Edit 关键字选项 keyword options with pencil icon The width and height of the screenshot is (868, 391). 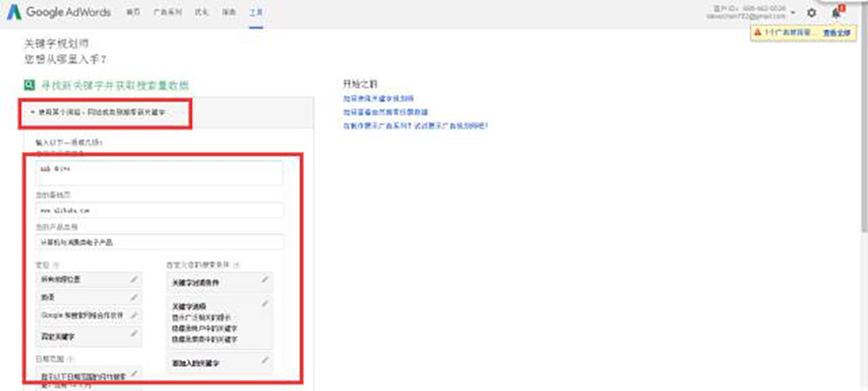[265, 304]
